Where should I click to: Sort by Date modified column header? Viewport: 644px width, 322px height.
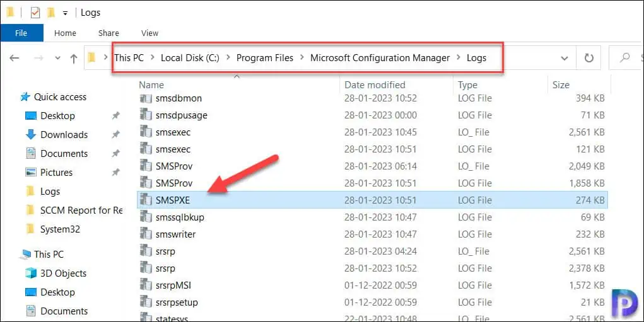(375, 85)
